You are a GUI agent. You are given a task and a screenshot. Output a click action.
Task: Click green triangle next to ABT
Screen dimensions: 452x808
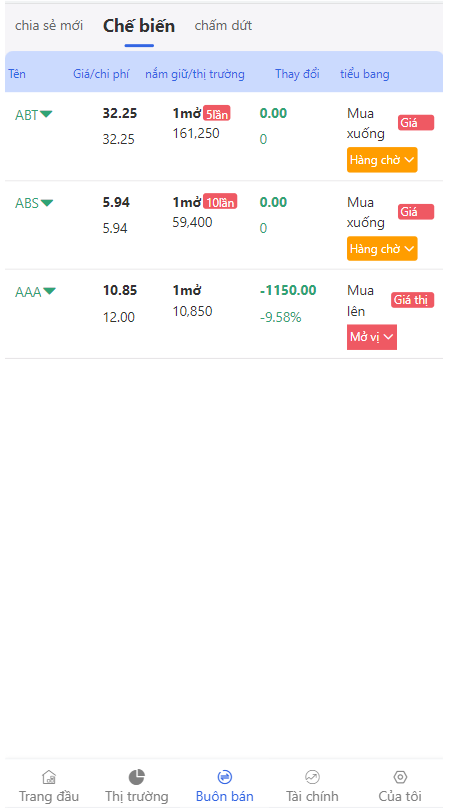[x=46, y=114]
